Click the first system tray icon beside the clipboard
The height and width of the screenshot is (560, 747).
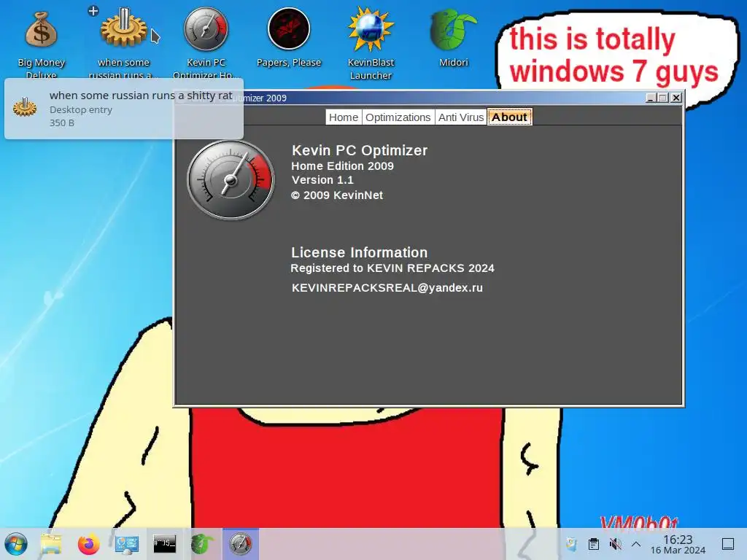point(571,544)
